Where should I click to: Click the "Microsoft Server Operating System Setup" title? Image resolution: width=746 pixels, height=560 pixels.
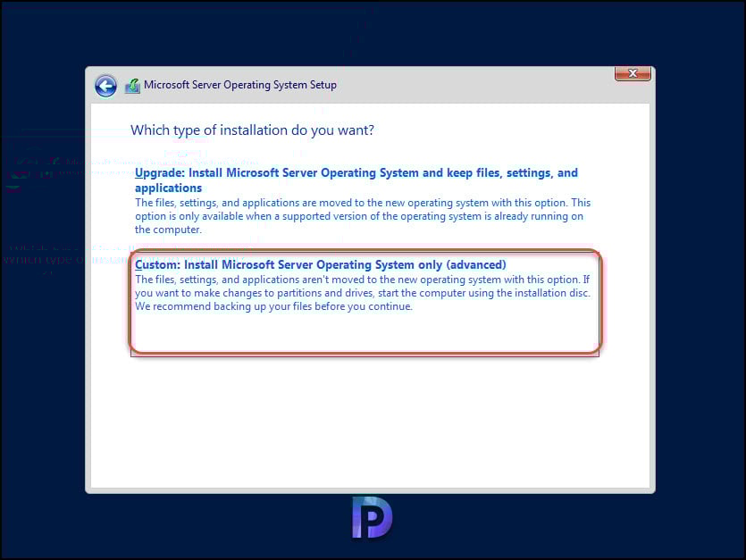(239, 85)
